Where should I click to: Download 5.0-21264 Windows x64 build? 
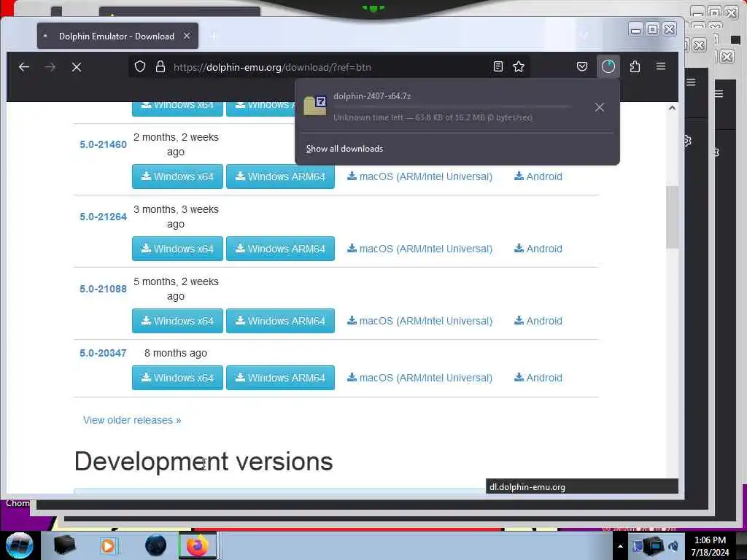(x=177, y=249)
